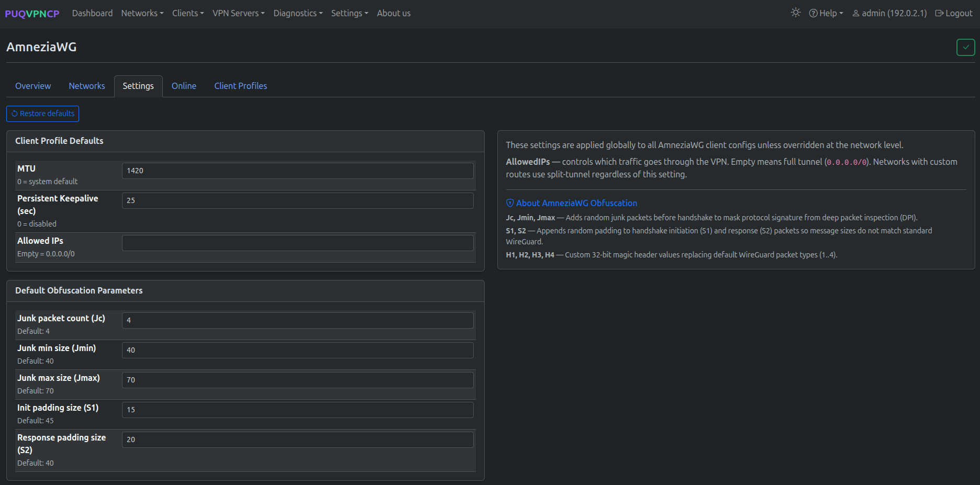Expand the Networks dropdown menu
980x485 pixels.
click(x=142, y=13)
